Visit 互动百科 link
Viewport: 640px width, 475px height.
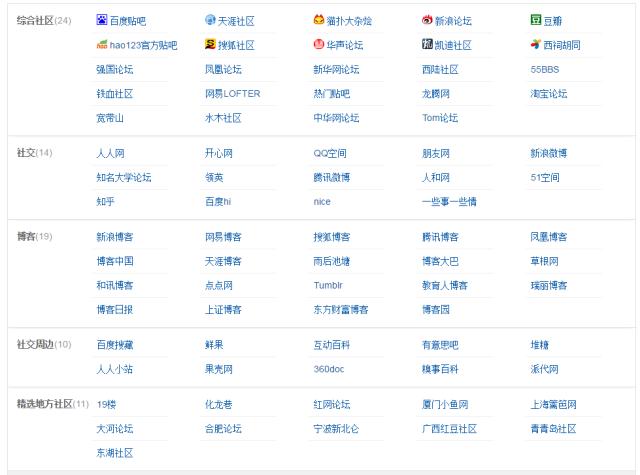pos(332,345)
